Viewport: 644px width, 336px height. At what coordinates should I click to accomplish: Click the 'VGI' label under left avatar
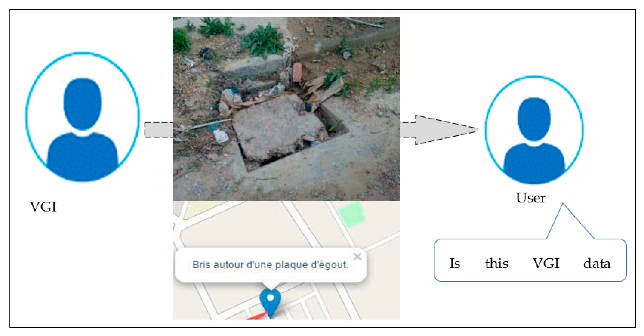click(43, 207)
